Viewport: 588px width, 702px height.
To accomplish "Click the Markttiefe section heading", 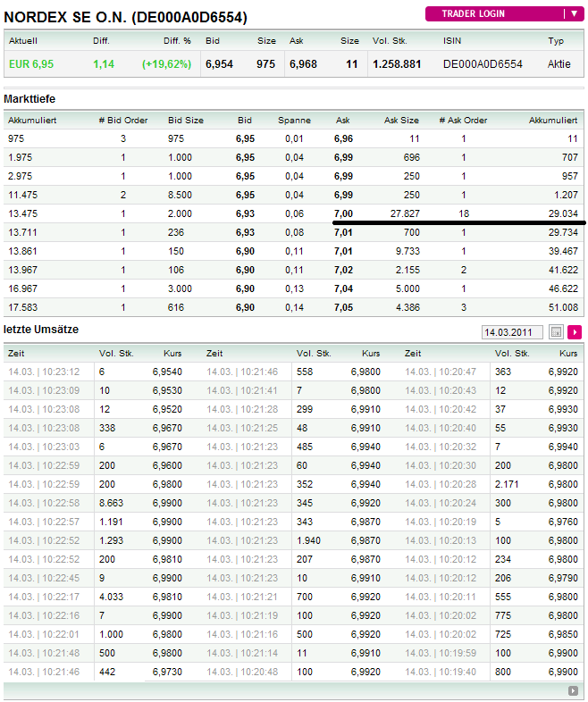I will (29, 99).
